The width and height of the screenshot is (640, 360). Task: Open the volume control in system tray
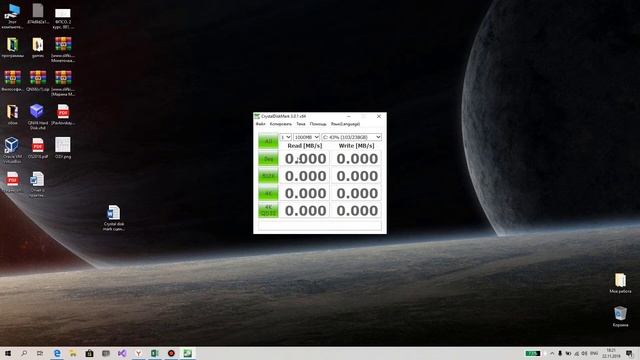[584, 353]
